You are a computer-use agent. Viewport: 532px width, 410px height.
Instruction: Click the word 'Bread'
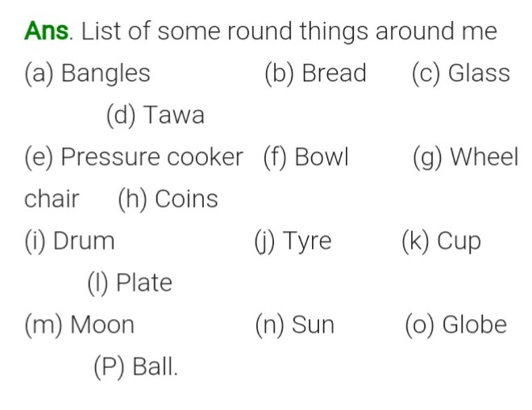click(x=334, y=72)
